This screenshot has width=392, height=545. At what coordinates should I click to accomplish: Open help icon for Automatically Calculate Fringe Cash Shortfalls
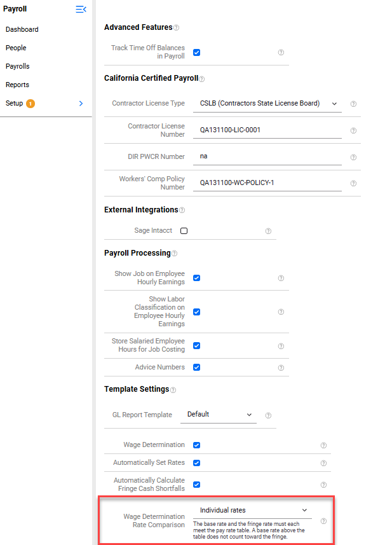point(323,485)
